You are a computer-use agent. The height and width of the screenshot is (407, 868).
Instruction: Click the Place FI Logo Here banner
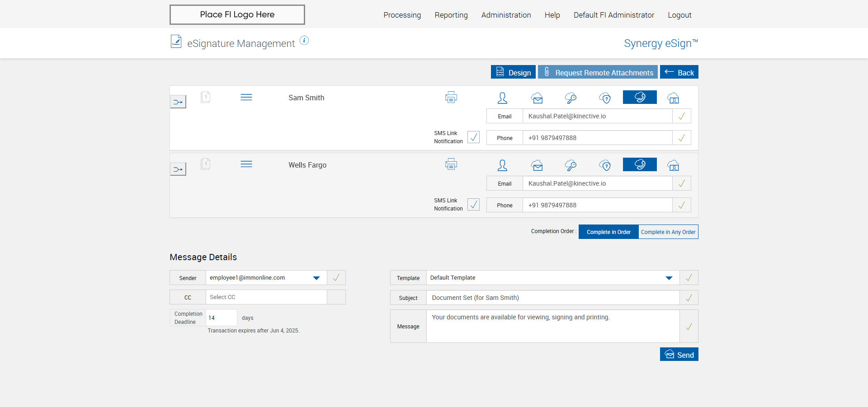(237, 14)
